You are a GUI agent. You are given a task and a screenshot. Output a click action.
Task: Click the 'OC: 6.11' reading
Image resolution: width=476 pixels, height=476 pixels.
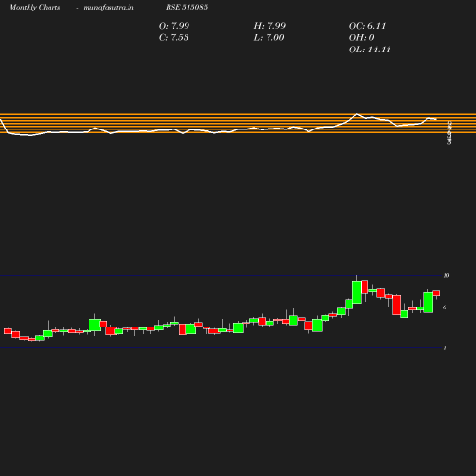367,26
